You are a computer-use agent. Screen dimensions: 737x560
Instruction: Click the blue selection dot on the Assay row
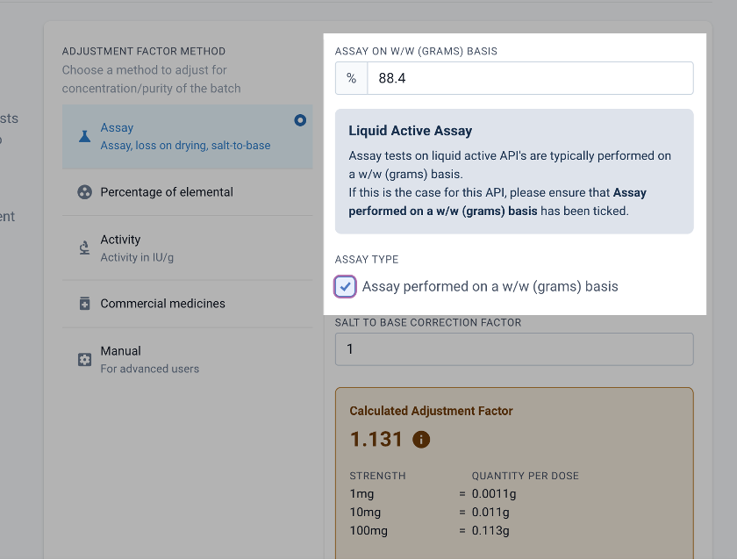(300, 120)
